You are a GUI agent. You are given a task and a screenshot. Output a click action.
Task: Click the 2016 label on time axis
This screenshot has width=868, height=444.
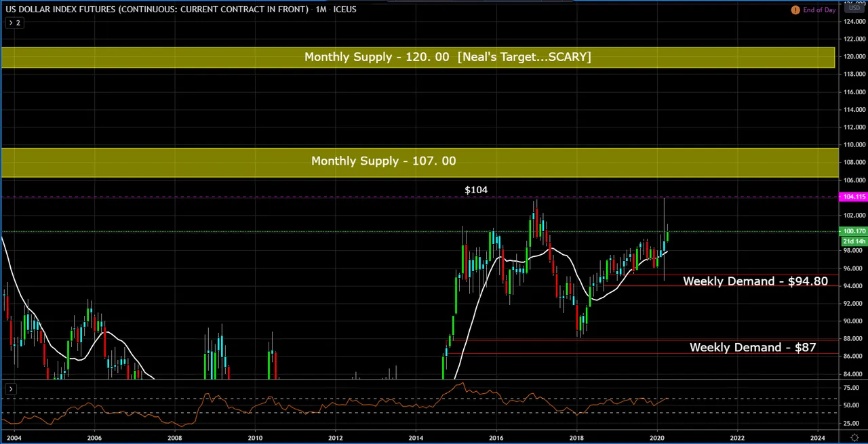(496, 438)
